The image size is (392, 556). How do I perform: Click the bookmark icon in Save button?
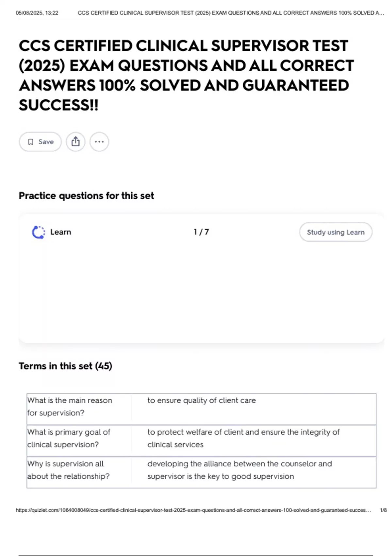(x=31, y=142)
